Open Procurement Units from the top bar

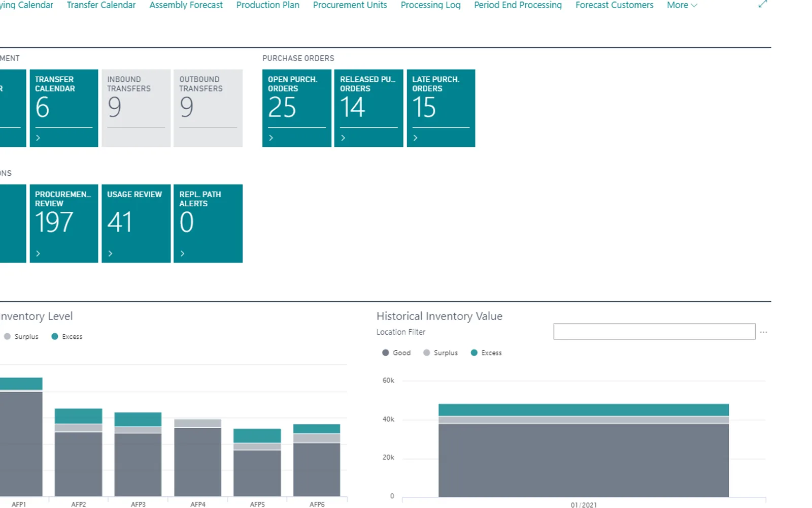[350, 5]
